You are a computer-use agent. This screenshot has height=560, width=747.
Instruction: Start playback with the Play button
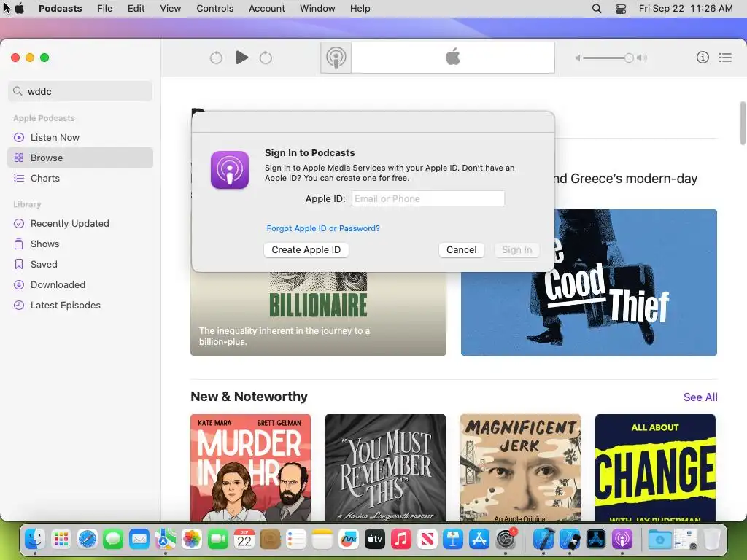(242, 58)
